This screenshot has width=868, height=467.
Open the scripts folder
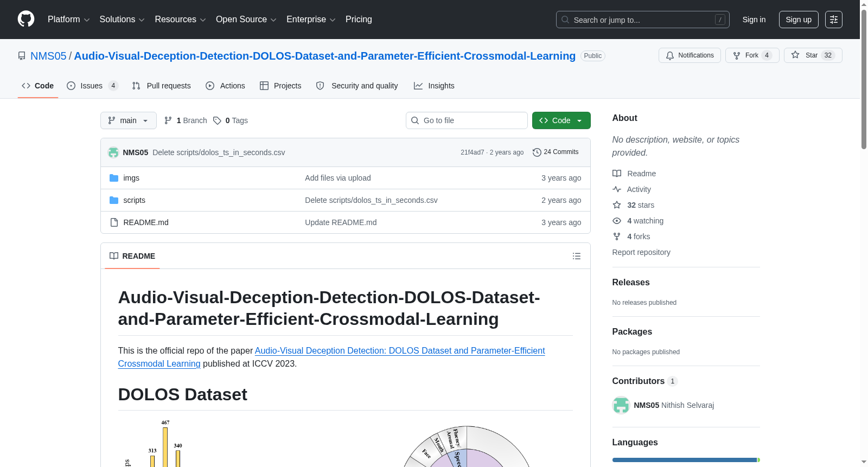coord(134,200)
